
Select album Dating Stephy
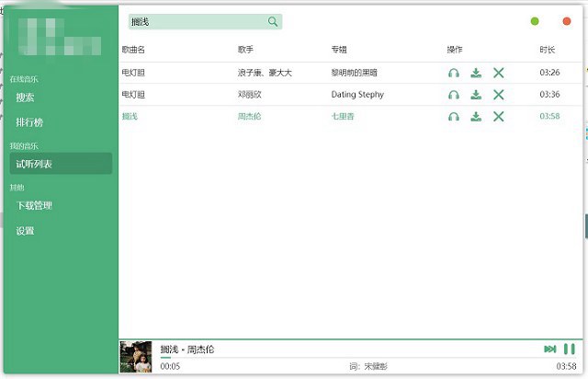pyautogui.click(x=357, y=94)
